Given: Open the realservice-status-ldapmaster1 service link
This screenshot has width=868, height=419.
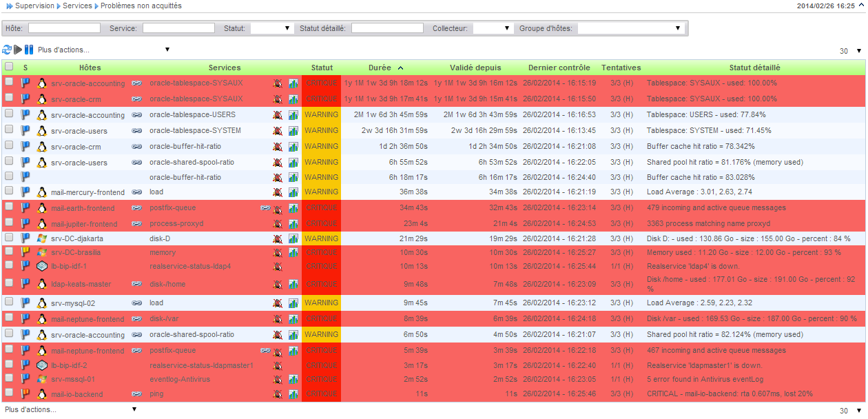Looking at the screenshot, I should point(202,365).
